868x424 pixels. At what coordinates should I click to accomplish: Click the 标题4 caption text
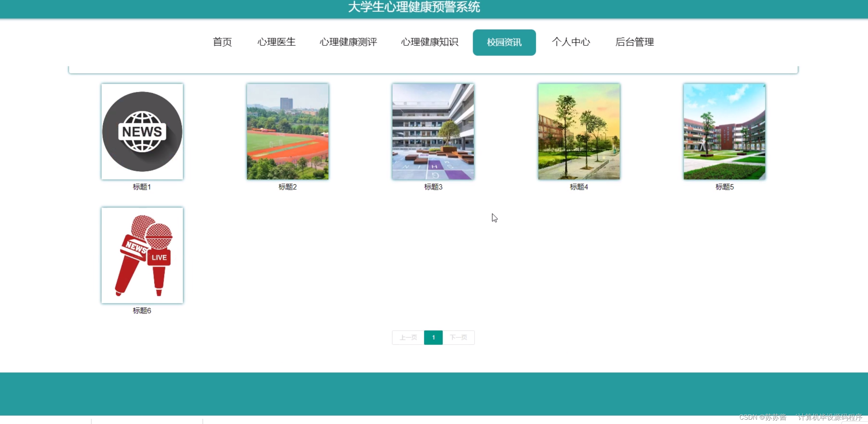579,187
